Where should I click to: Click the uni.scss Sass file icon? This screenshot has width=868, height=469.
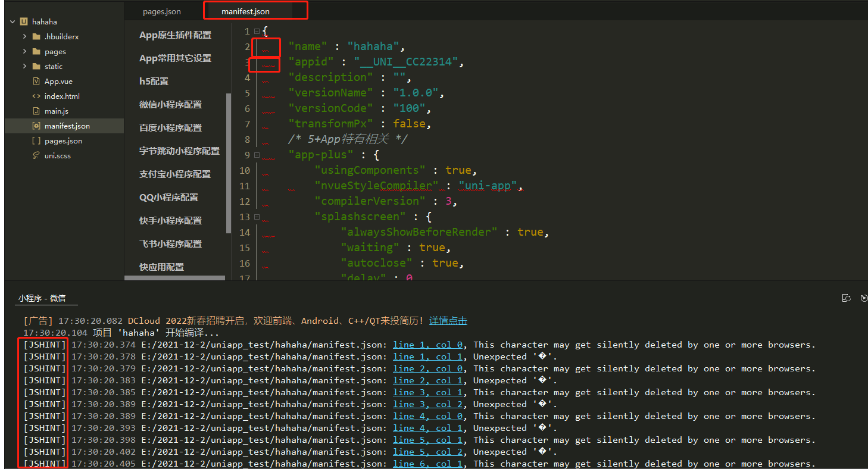coord(36,155)
